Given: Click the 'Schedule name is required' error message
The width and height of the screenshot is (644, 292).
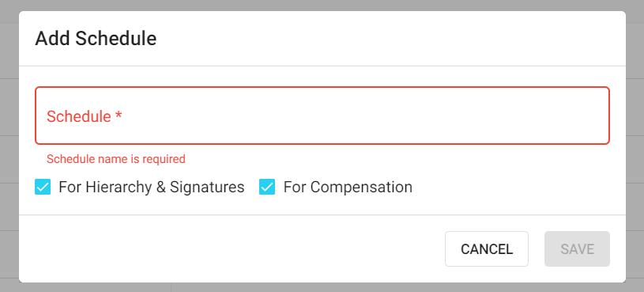Looking at the screenshot, I should point(116,159).
